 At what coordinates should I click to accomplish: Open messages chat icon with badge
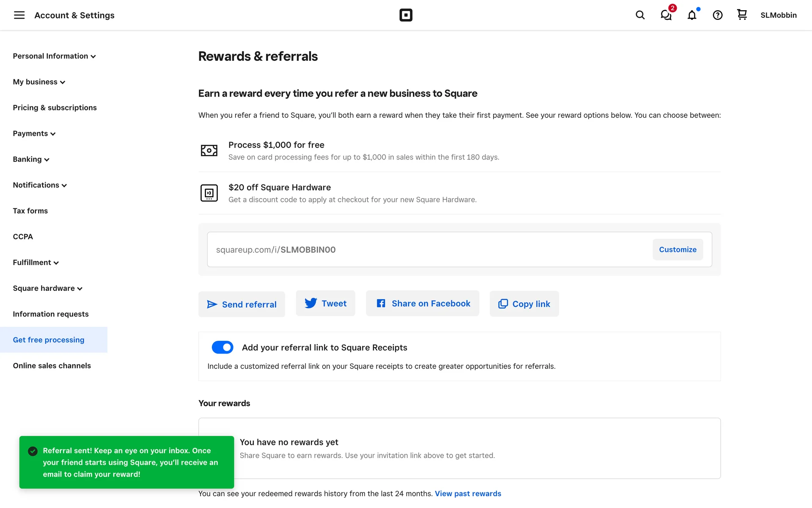(666, 15)
